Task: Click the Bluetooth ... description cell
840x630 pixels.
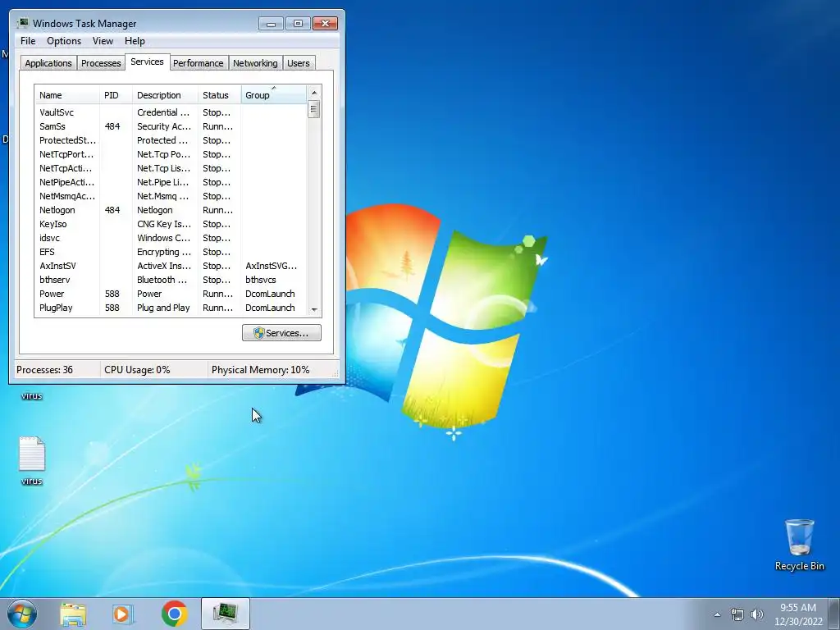Action: coord(162,280)
